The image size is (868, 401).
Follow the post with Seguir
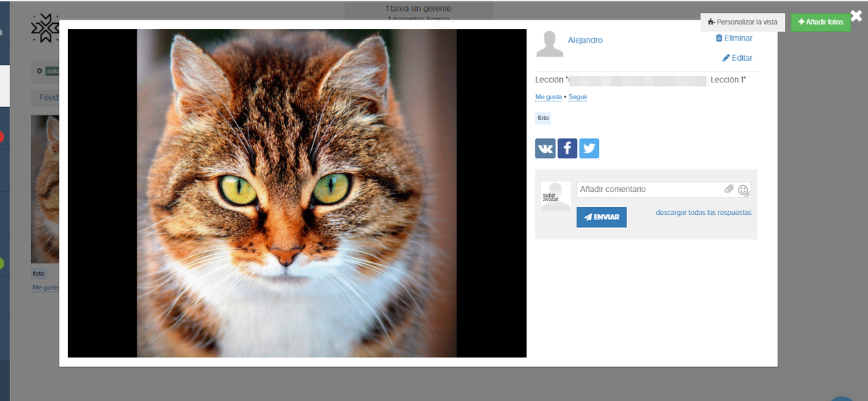coord(578,97)
